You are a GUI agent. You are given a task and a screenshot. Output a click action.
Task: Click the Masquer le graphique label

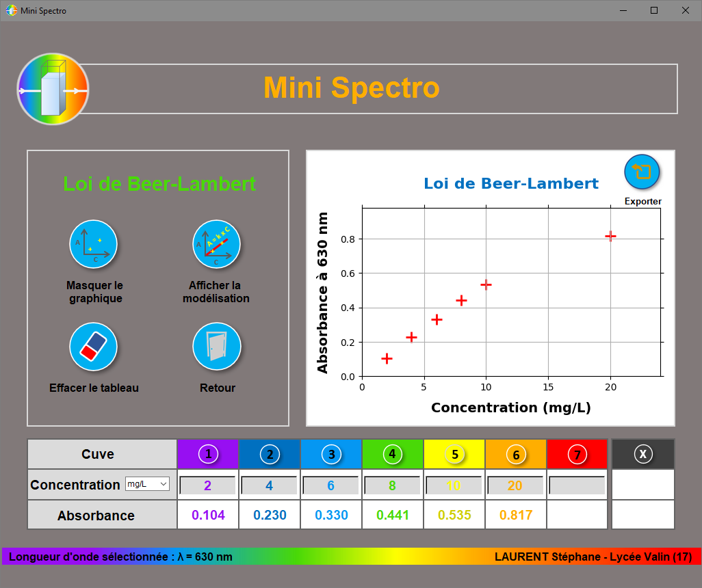coord(94,292)
